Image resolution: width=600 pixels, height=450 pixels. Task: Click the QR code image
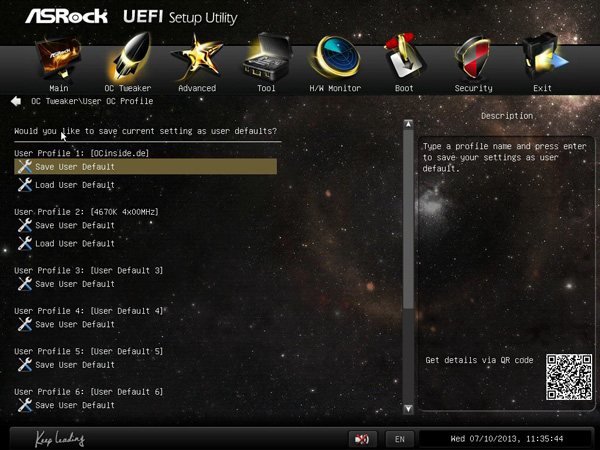pyautogui.click(x=569, y=377)
